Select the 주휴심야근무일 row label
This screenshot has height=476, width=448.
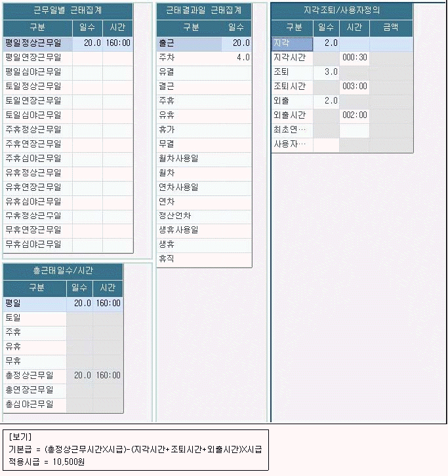(33, 159)
